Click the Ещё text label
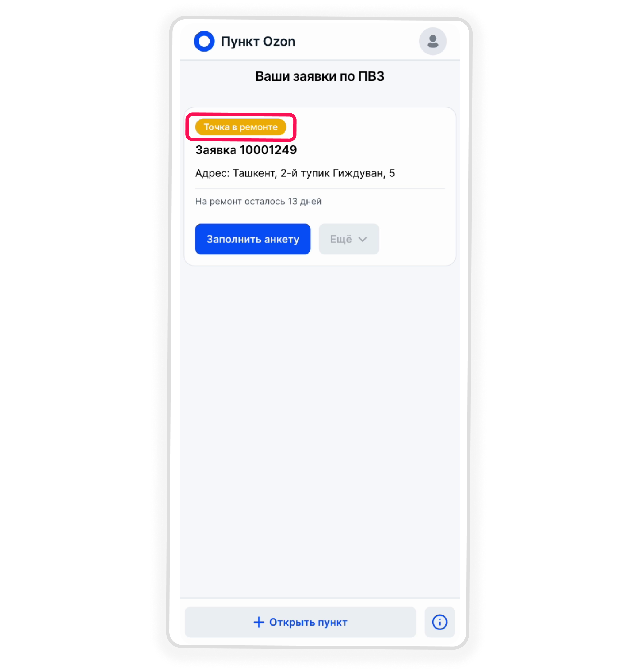Screen dimensions: 635x672 (341, 239)
